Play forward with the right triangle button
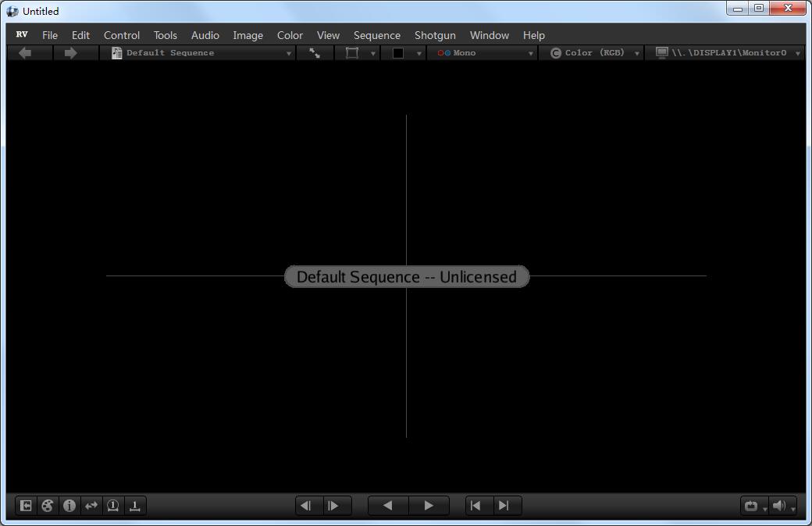 (x=429, y=506)
